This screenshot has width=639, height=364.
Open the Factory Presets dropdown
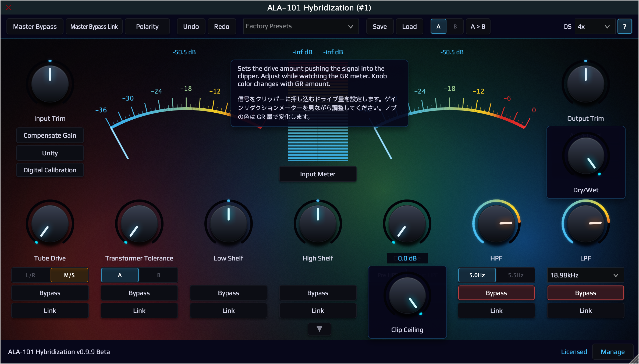[301, 26]
